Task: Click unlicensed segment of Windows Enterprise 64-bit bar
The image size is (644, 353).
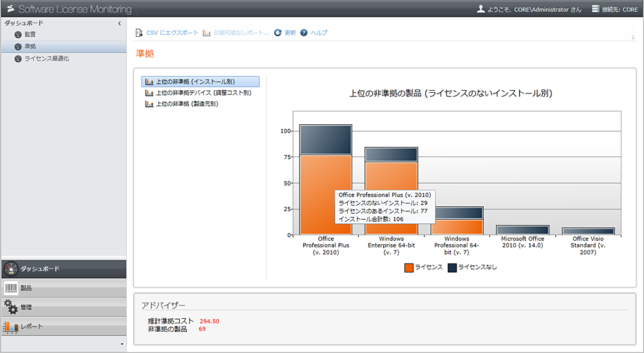Action: point(392,155)
